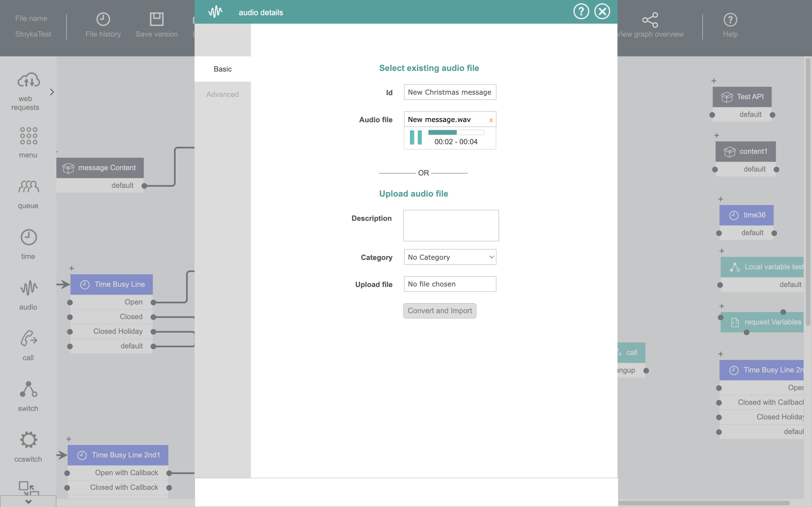812x507 pixels.
Task: Select the queue people icon
Action: coord(28,187)
